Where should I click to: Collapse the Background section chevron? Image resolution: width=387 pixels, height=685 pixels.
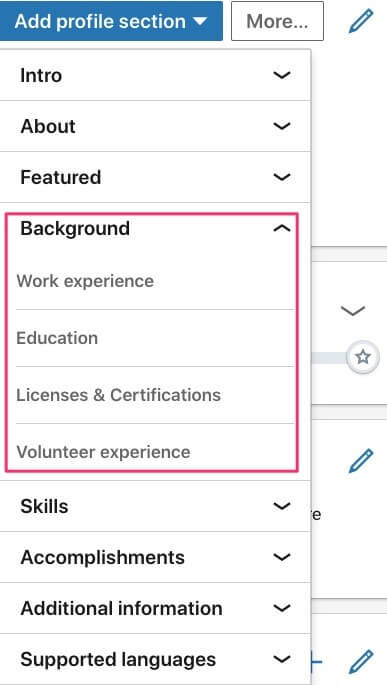click(282, 228)
